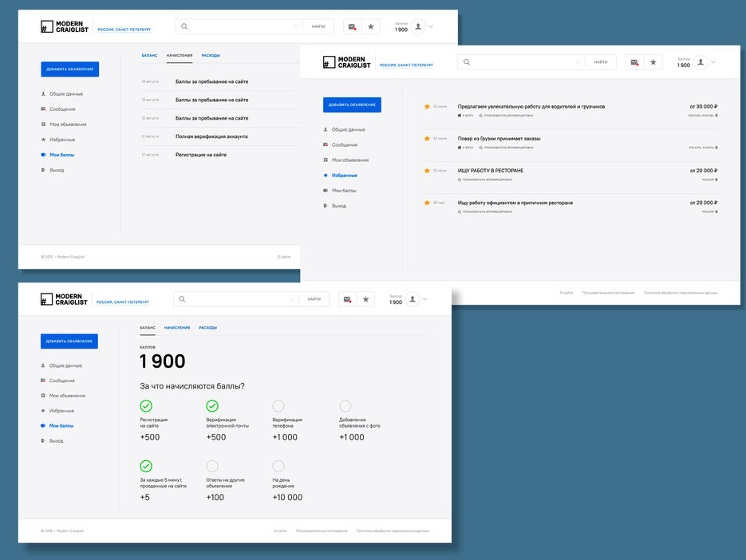Select active 'Баланс' tab in the bottom window

pos(148,328)
